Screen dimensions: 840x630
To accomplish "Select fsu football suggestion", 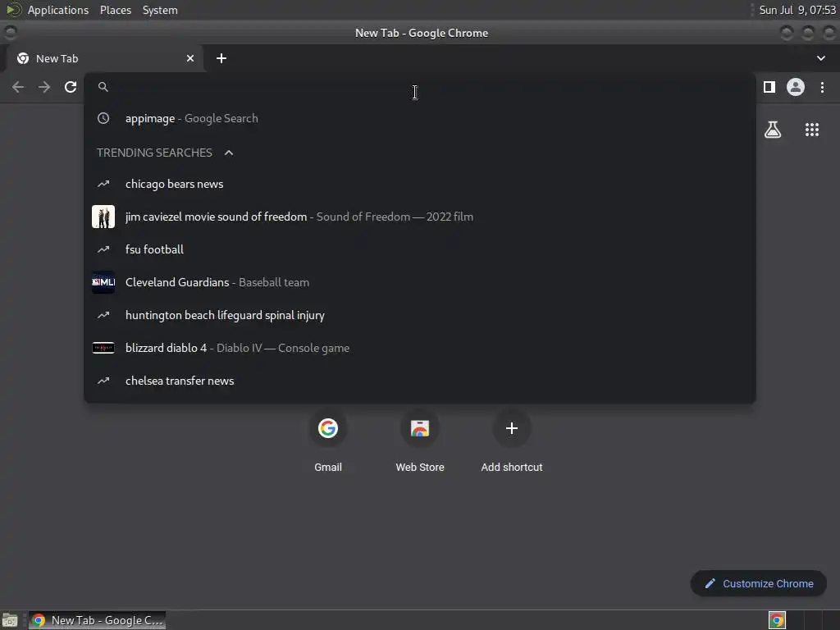I will (420, 249).
